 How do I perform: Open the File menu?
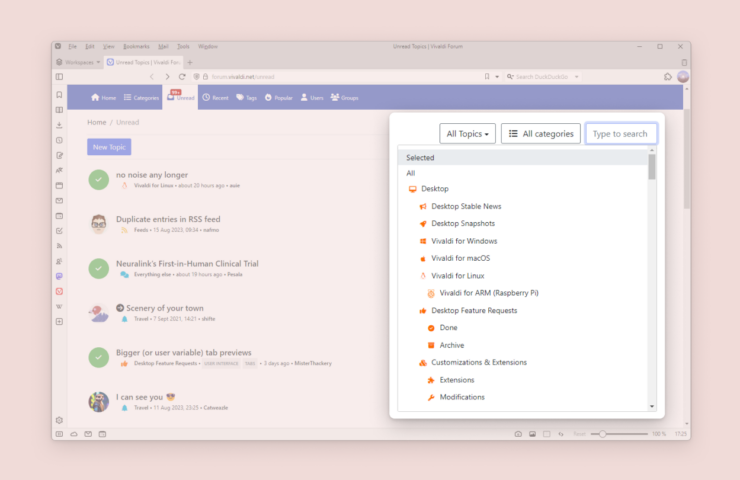[72, 46]
